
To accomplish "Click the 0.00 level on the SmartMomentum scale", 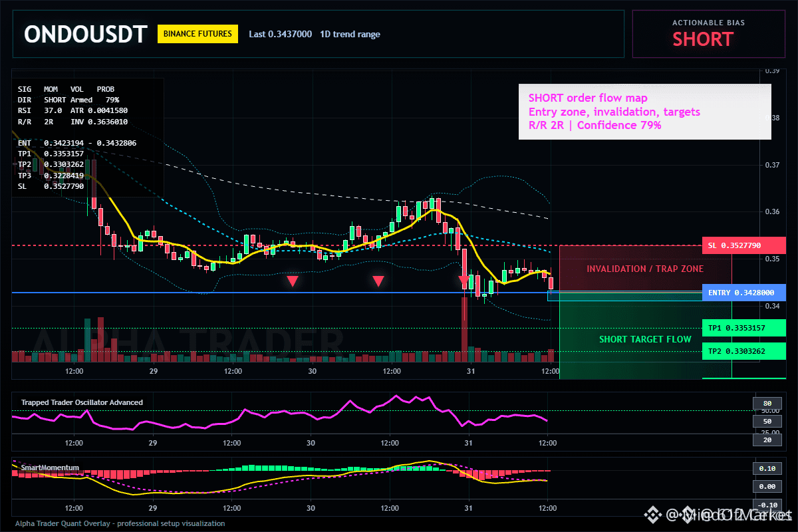I will [766, 487].
